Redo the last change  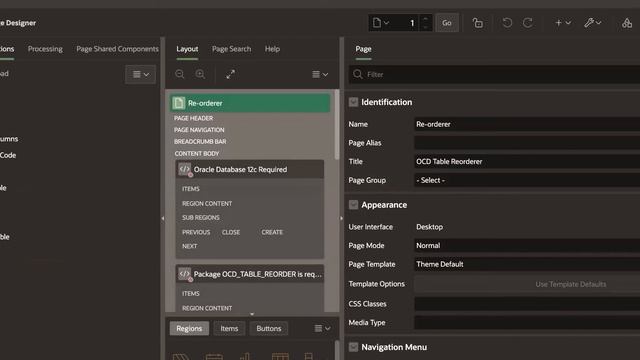528,23
